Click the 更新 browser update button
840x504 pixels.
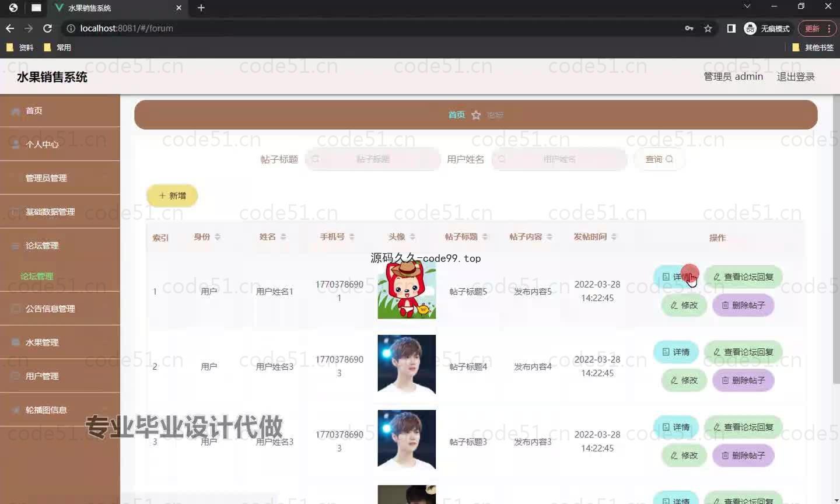point(817,28)
